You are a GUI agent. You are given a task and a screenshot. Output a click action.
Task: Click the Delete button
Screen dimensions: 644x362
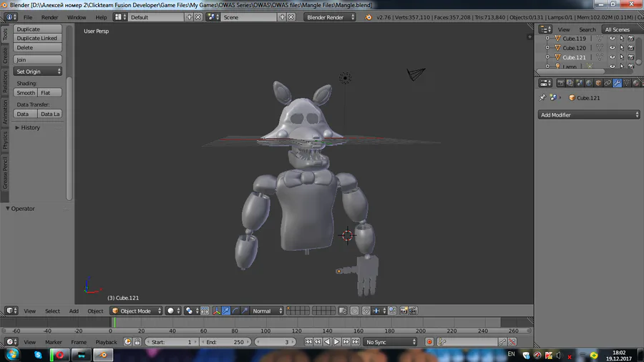(38, 48)
